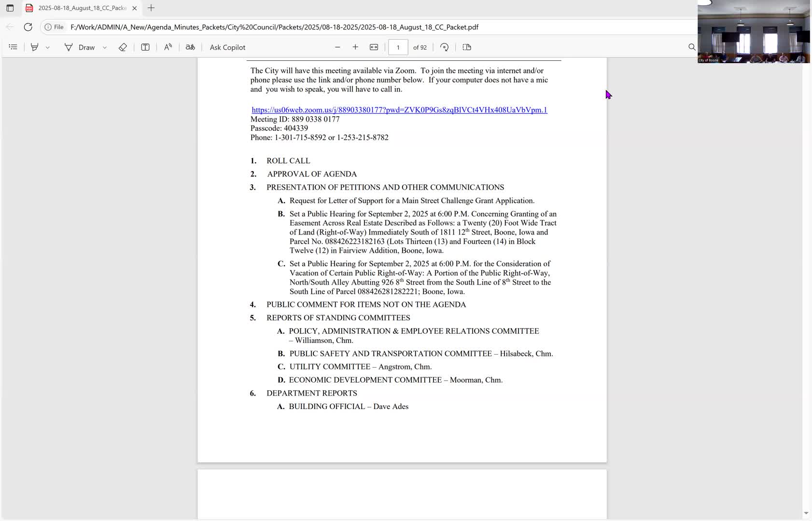Activate the Draw tool
812x521 pixels.
[x=80, y=47]
